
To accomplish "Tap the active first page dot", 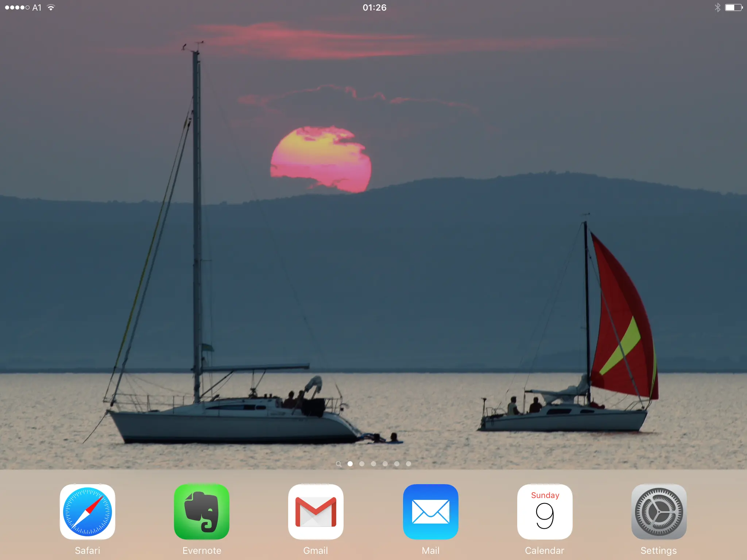I will pyautogui.click(x=350, y=464).
